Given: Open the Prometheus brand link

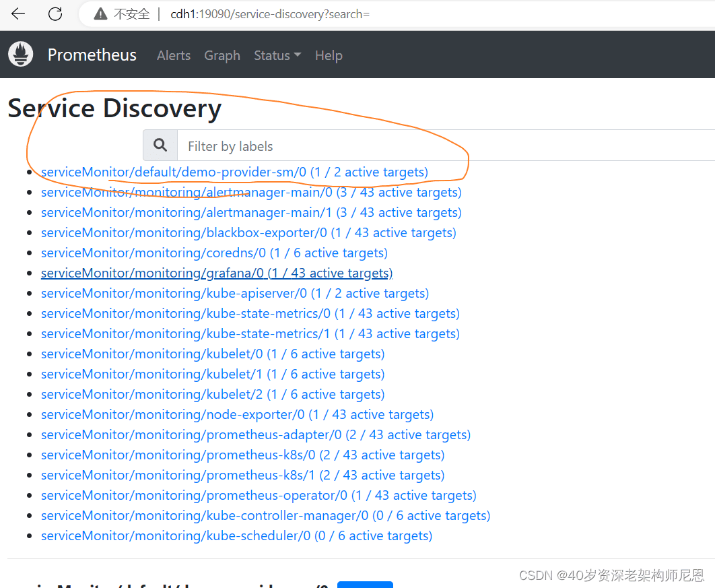Looking at the screenshot, I should click(92, 55).
